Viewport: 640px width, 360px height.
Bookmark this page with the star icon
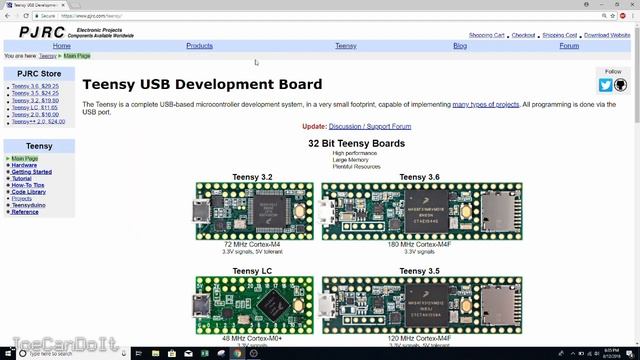tap(613, 16)
